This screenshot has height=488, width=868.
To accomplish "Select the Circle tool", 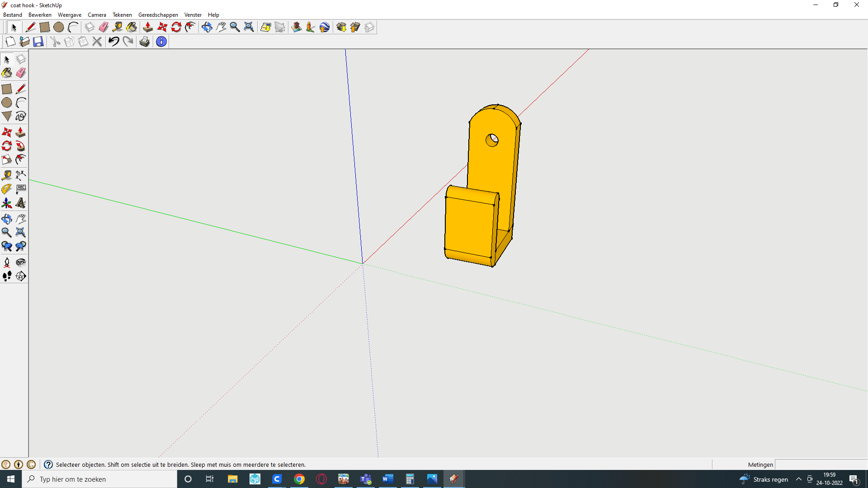I will pos(7,103).
